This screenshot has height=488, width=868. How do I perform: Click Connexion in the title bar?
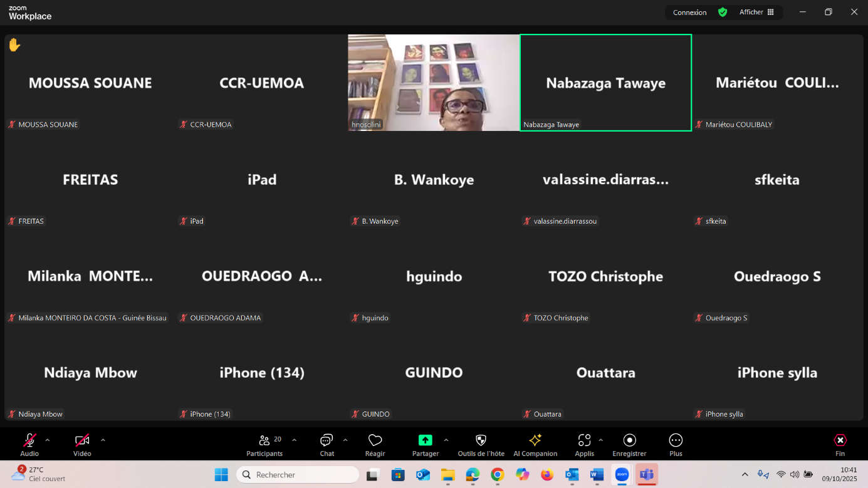[x=689, y=13]
